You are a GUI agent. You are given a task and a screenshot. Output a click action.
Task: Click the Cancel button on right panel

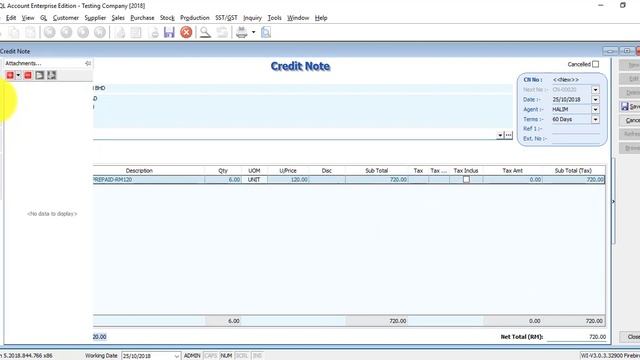pos(630,120)
